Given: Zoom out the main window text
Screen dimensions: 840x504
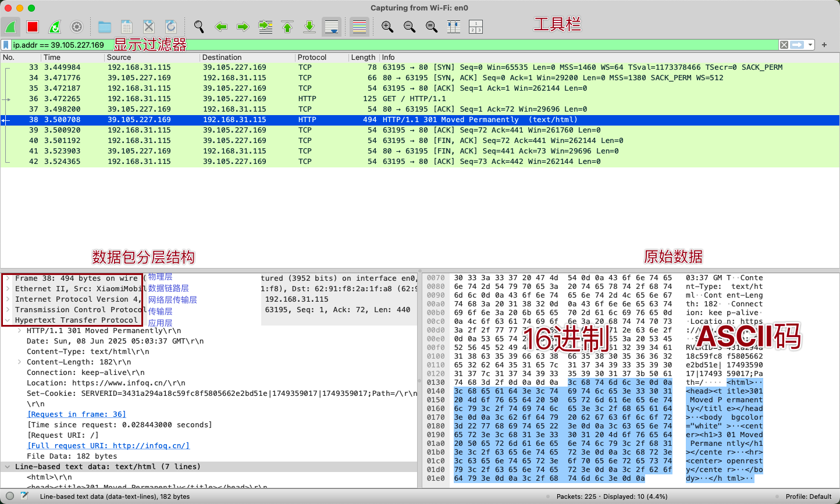Looking at the screenshot, I should pos(410,27).
